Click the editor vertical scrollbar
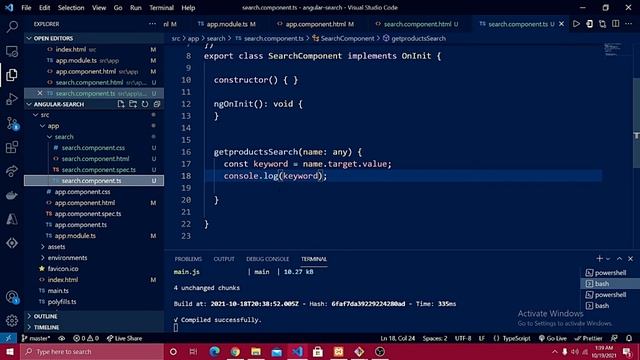Image resolution: width=640 pixels, height=360 pixels. click(636, 122)
